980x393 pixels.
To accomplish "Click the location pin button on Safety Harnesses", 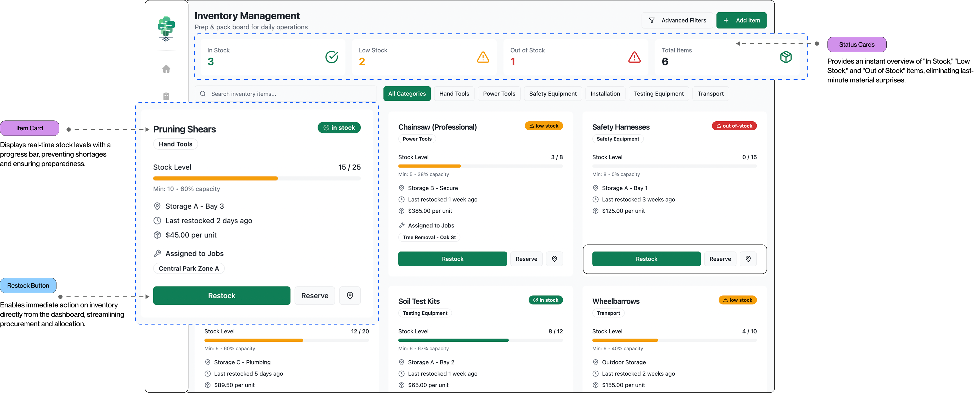I will pos(748,259).
